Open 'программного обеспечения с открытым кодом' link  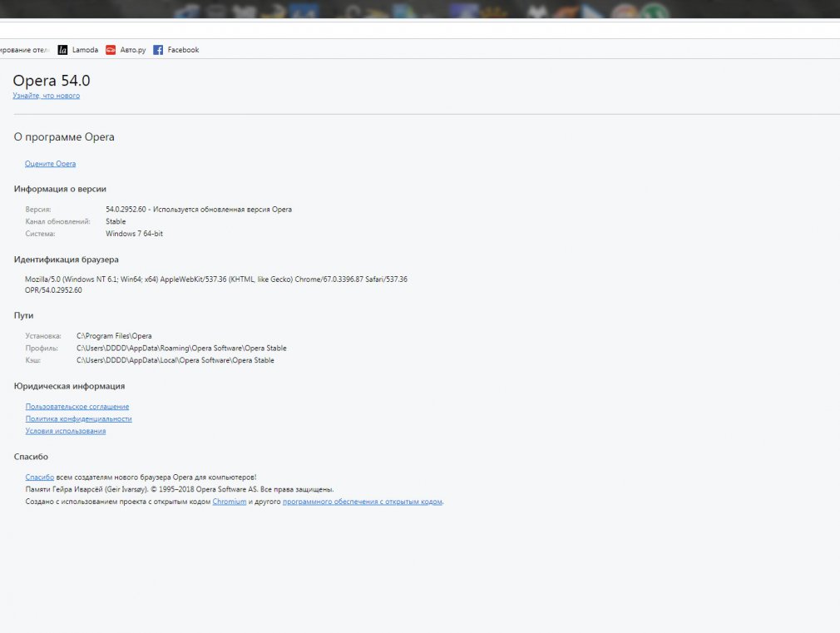(362, 502)
